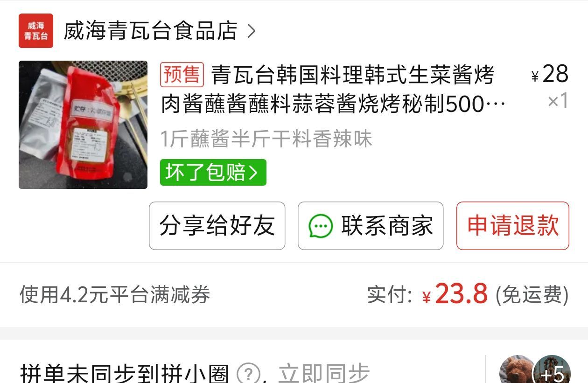Image resolution: width=588 pixels, height=383 pixels.
Task: Click the 立即同步 link
Action: coord(324,374)
